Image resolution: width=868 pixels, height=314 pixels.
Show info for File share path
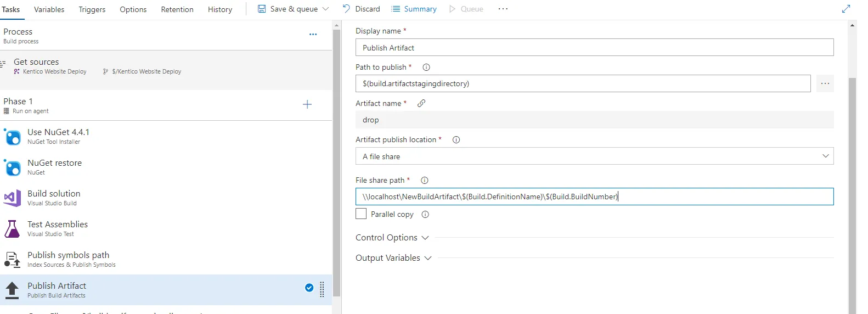pyautogui.click(x=425, y=181)
